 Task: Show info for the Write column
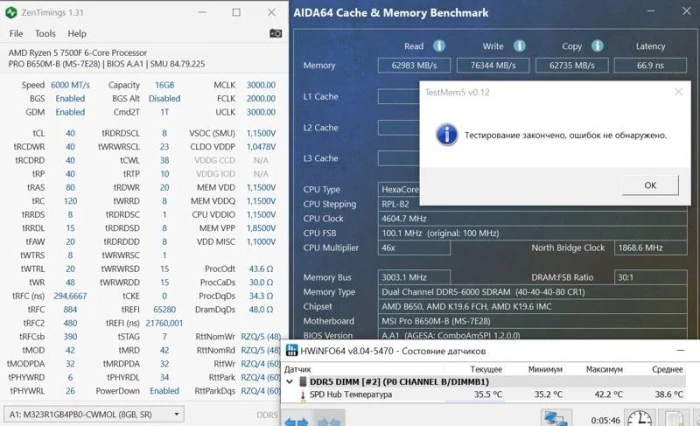(519, 46)
